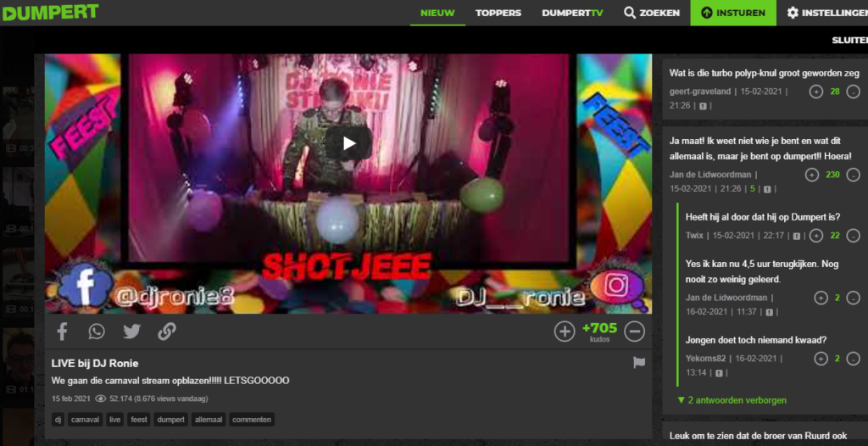868x446 pixels.
Task: Share video on Twitter icon
Action: click(131, 332)
